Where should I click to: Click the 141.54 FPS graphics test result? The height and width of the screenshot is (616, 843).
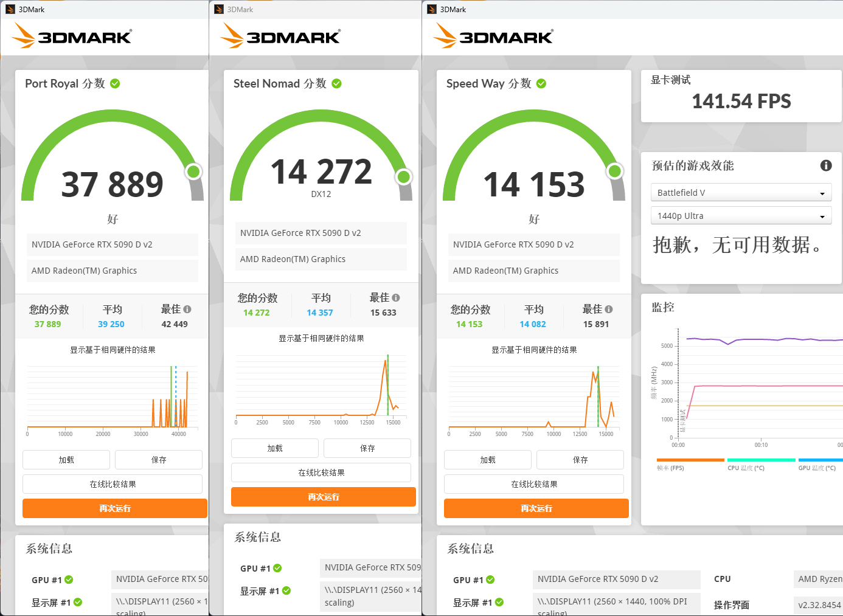[741, 101]
